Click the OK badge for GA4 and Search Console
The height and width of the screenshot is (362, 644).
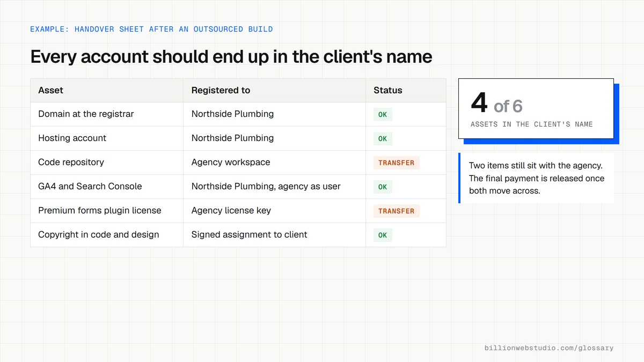[x=383, y=187]
